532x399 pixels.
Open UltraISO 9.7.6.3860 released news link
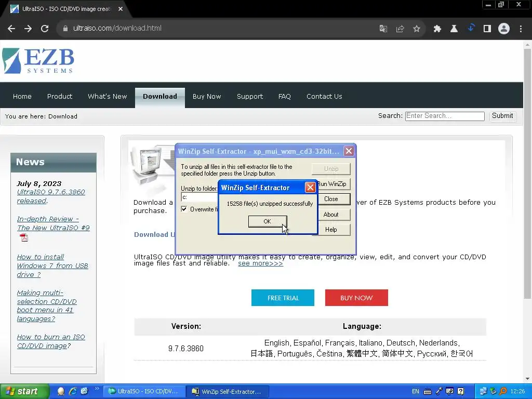(51, 196)
